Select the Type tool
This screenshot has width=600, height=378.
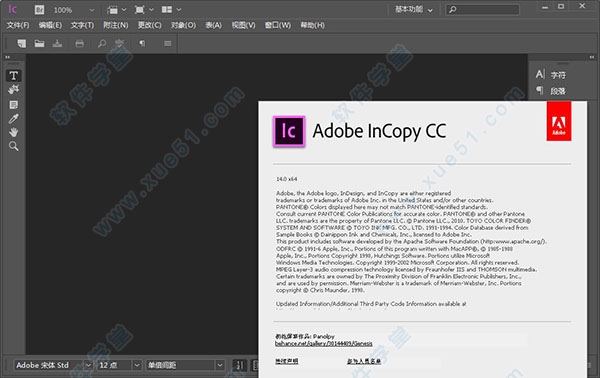(x=14, y=75)
